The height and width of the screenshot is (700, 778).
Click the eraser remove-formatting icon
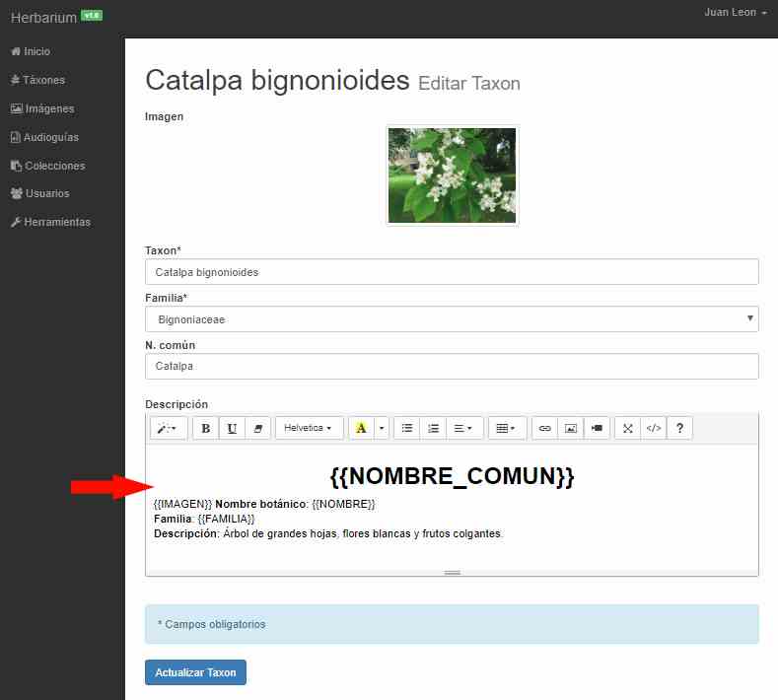(257, 428)
